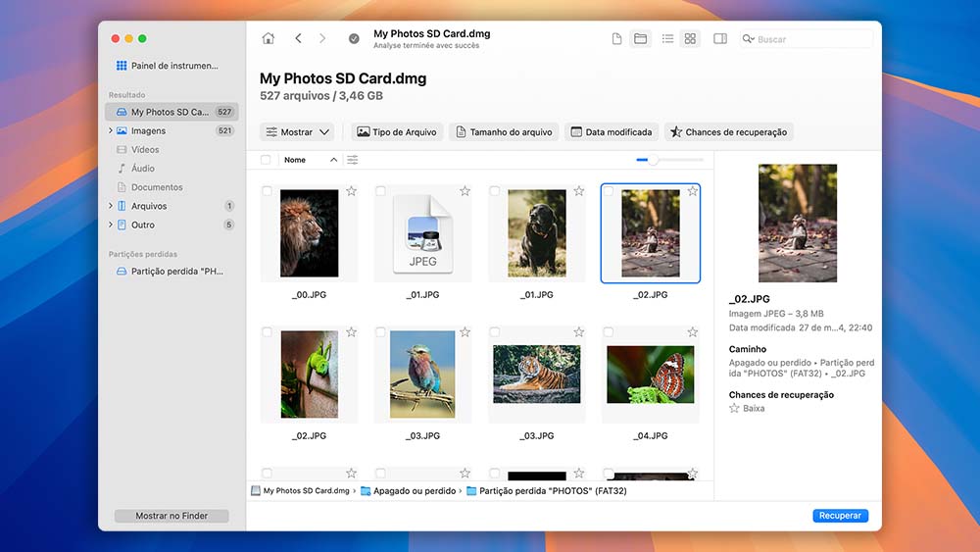The image size is (980, 552).
Task: Click Mostrar no Finder button
Action: tap(171, 516)
